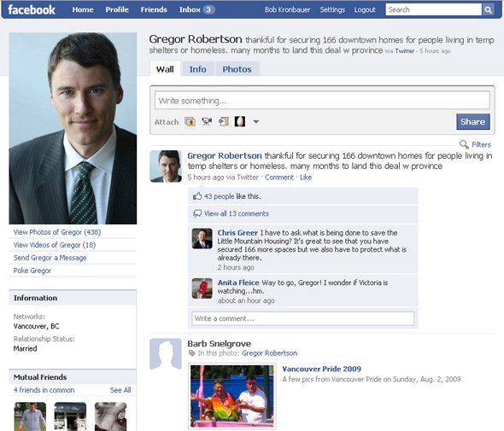The image size is (504, 431).
Task: Open View Videos of Gregor (18)
Action: click(55, 245)
